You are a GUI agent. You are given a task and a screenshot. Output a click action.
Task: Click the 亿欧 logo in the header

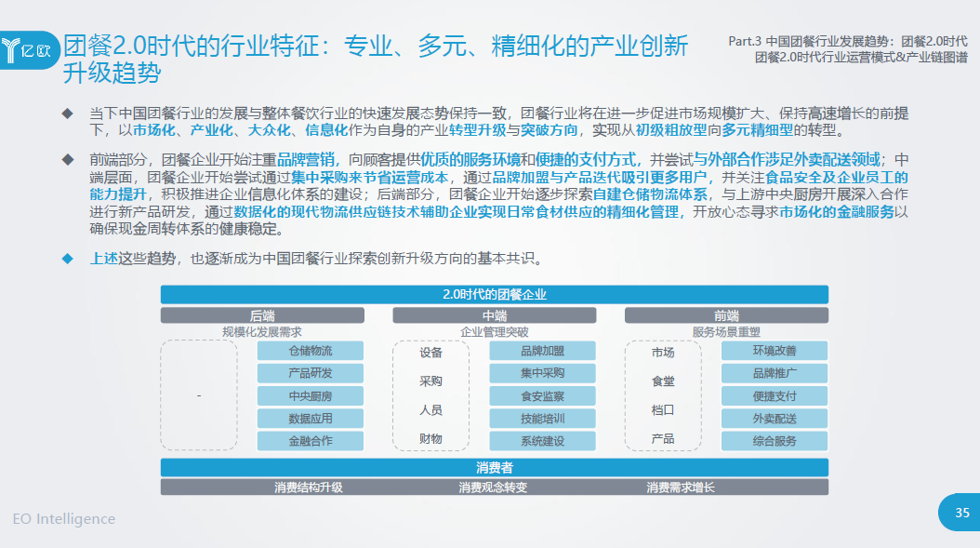click(30, 50)
